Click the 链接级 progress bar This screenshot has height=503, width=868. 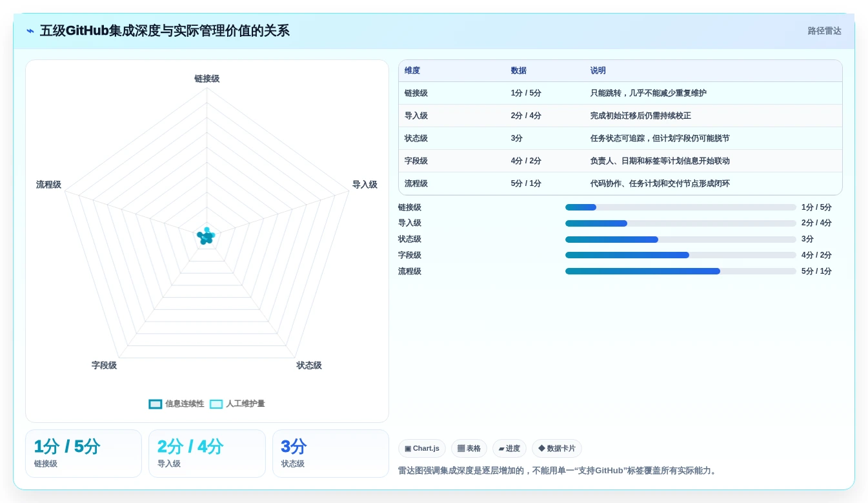(x=681, y=207)
